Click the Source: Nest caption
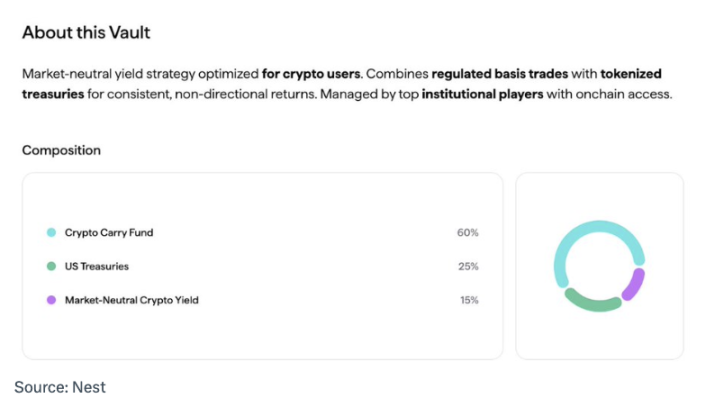706x407 pixels. pos(60,387)
